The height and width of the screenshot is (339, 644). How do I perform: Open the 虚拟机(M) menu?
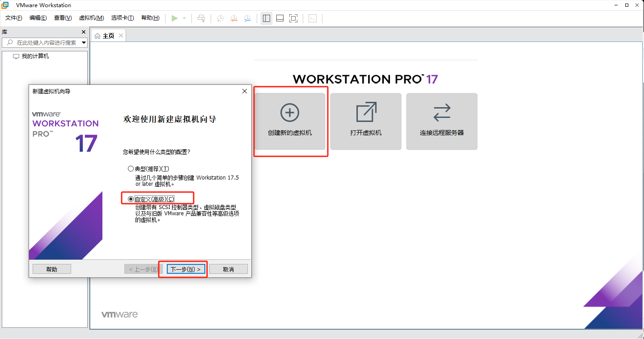coord(91,18)
